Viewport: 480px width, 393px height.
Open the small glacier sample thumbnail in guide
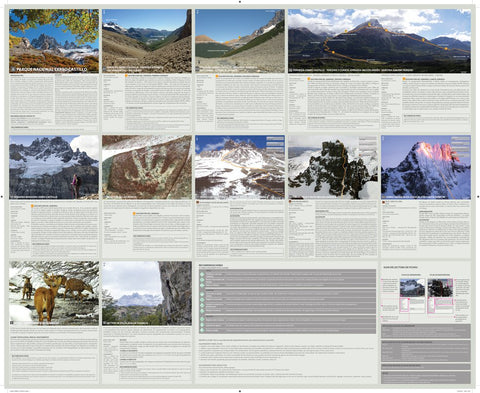(x=412, y=288)
